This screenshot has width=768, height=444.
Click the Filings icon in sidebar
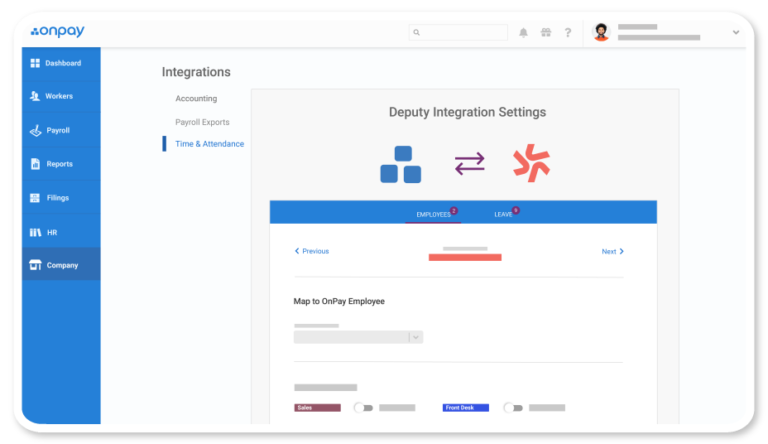(35, 198)
